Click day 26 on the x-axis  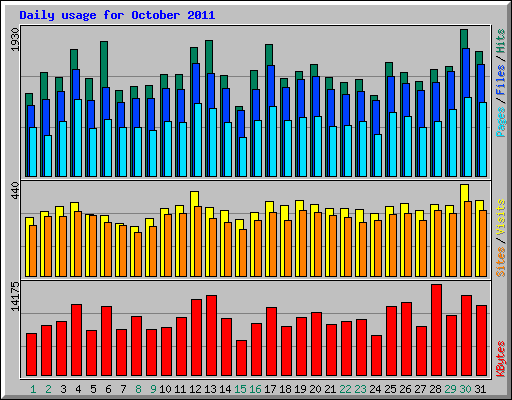[x=405, y=389]
